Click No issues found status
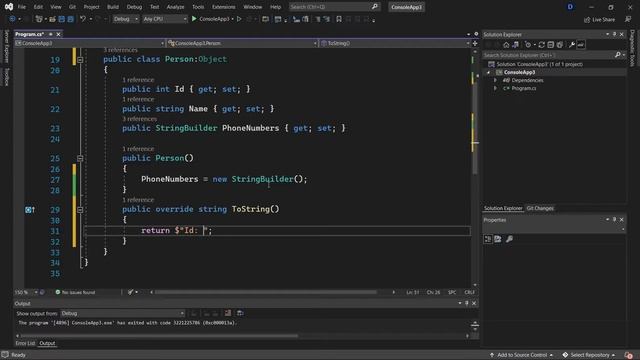The image size is (640, 360). pyautogui.click(x=75, y=292)
